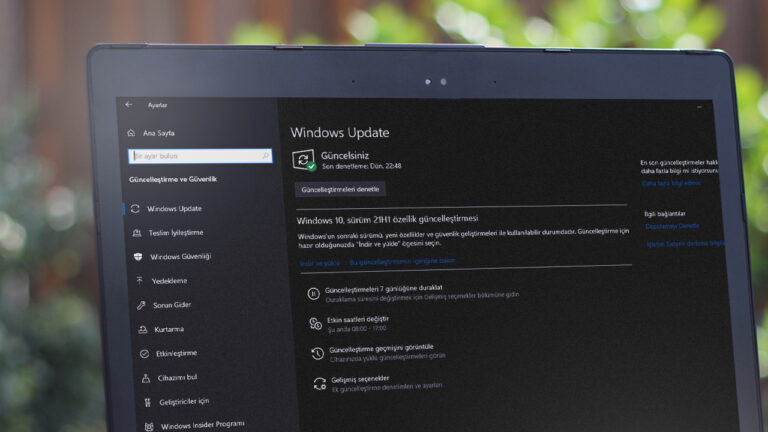Click the Sorun Gider wrench icon
Screen dimensions: 768x432
[x=141, y=305]
